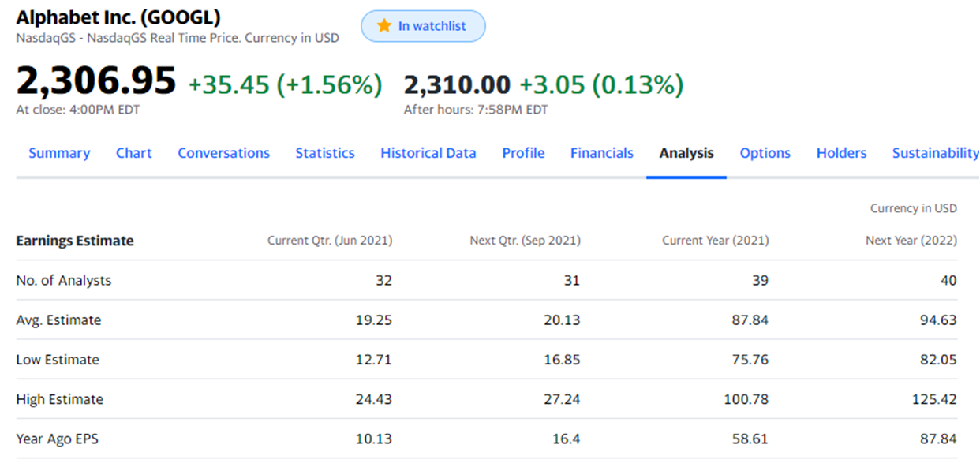Click the Current Year average estimate 87.84
Viewport: 980px width, 471px height.
pyautogui.click(x=750, y=320)
